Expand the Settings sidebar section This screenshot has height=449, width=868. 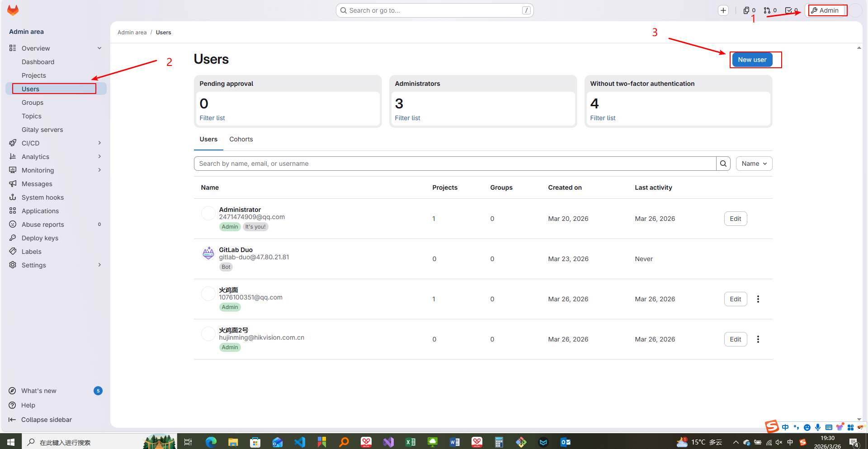[56, 265]
